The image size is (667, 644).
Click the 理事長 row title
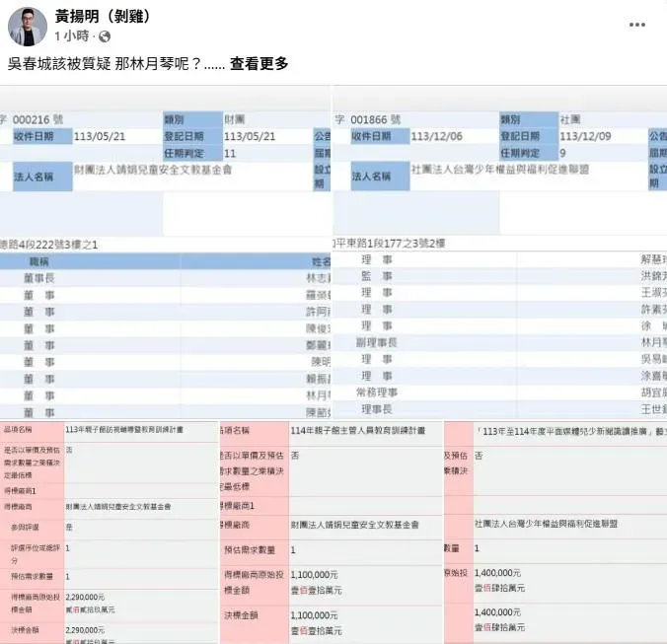click(377, 409)
